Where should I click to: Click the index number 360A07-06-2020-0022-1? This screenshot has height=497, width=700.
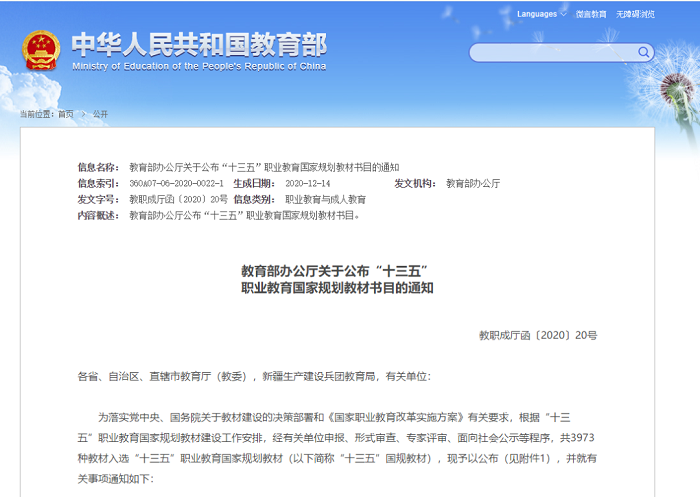[x=176, y=184]
